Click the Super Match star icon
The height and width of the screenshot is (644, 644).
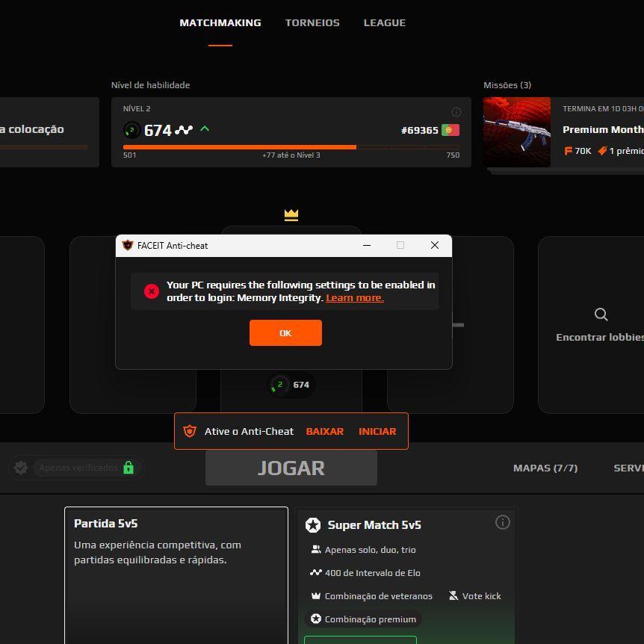(x=313, y=525)
